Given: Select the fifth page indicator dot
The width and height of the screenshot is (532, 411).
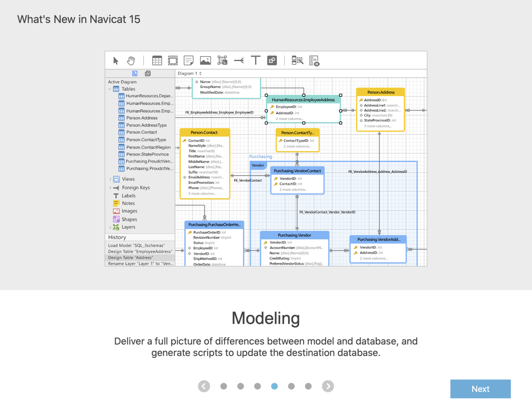Looking at the screenshot, I should [291, 386].
